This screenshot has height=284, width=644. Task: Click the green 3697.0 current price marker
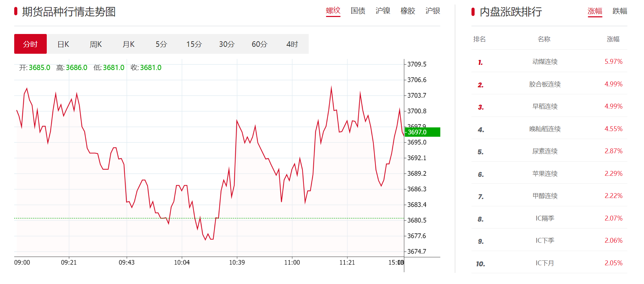422,132
